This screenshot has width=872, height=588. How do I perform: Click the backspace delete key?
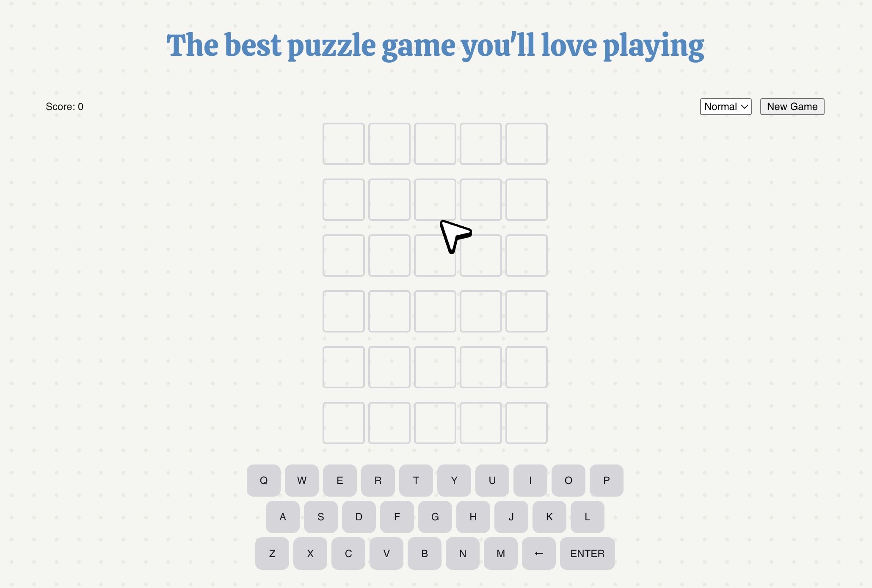point(538,553)
